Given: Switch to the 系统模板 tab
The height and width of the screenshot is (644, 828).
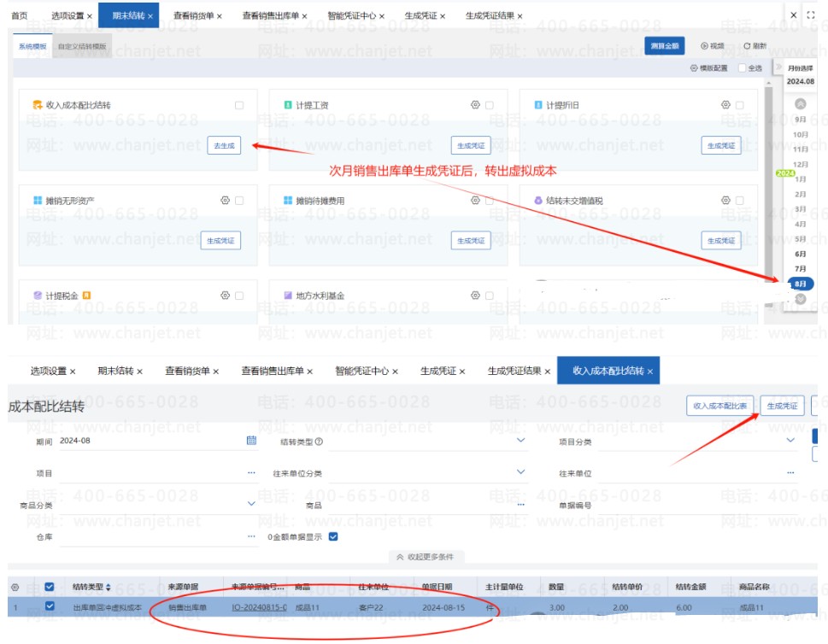Looking at the screenshot, I should 32,46.
